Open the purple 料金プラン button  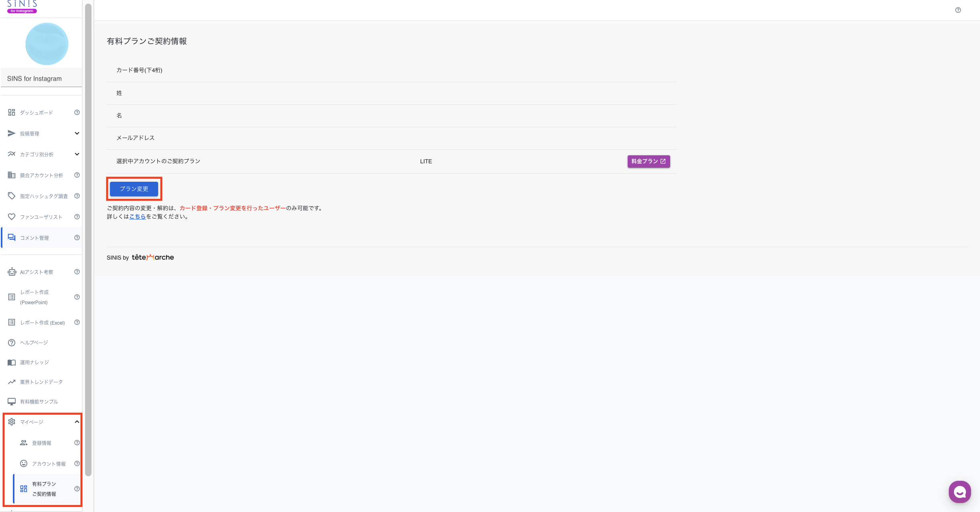pos(649,161)
